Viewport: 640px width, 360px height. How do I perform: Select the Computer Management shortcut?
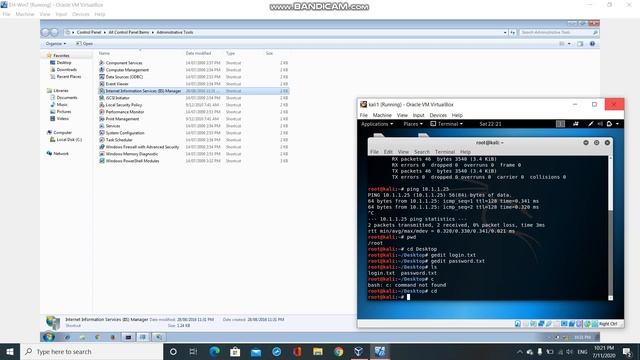[x=127, y=70]
